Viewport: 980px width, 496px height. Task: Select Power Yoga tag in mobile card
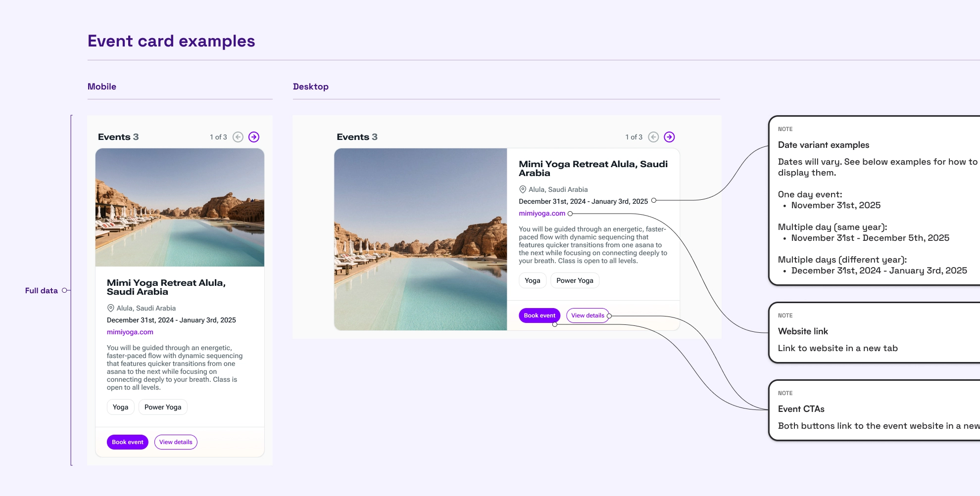[x=163, y=407]
